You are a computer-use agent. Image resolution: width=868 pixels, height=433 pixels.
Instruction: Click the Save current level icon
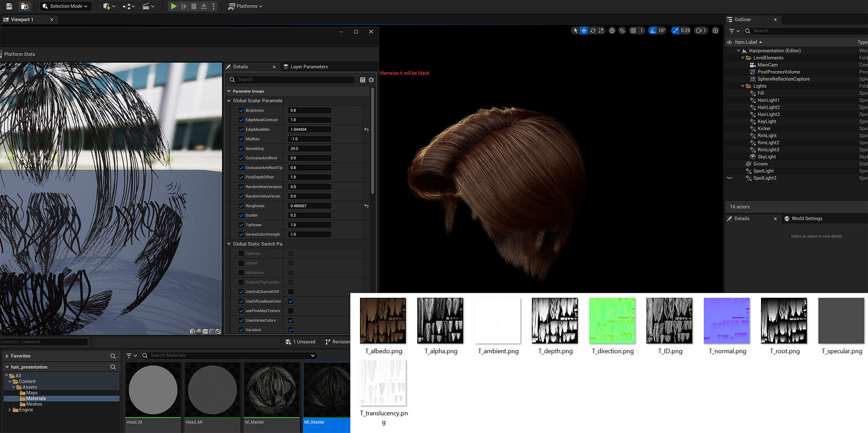point(9,6)
